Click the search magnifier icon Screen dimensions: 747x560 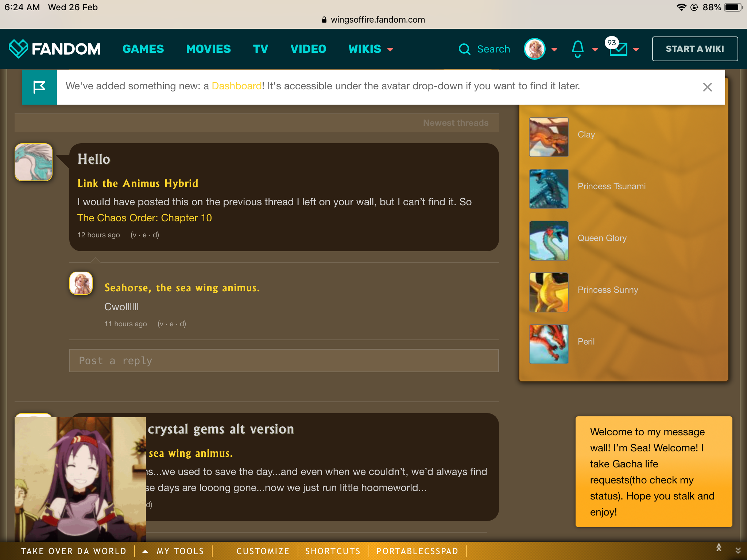point(464,49)
